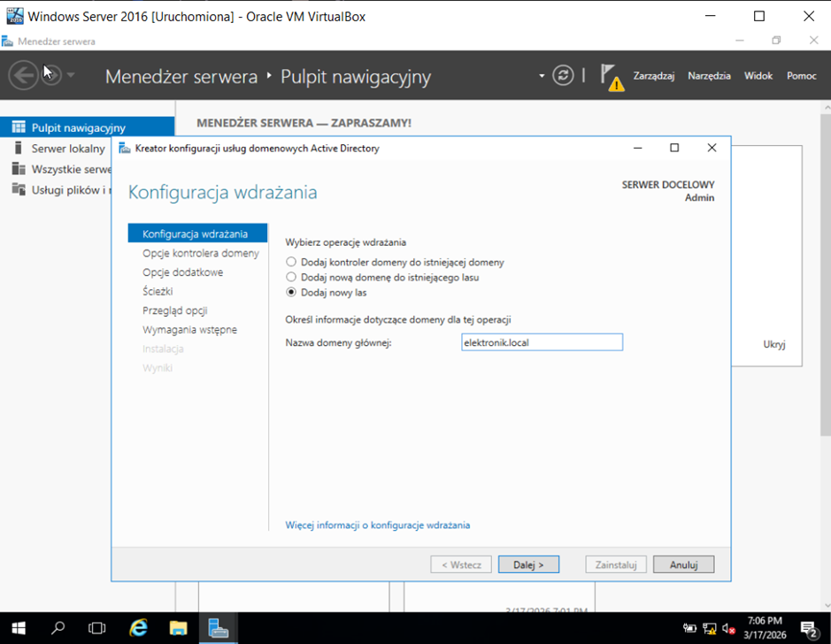
Task: Click the 'Nazwa domeny głównej' text field
Action: (x=542, y=342)
